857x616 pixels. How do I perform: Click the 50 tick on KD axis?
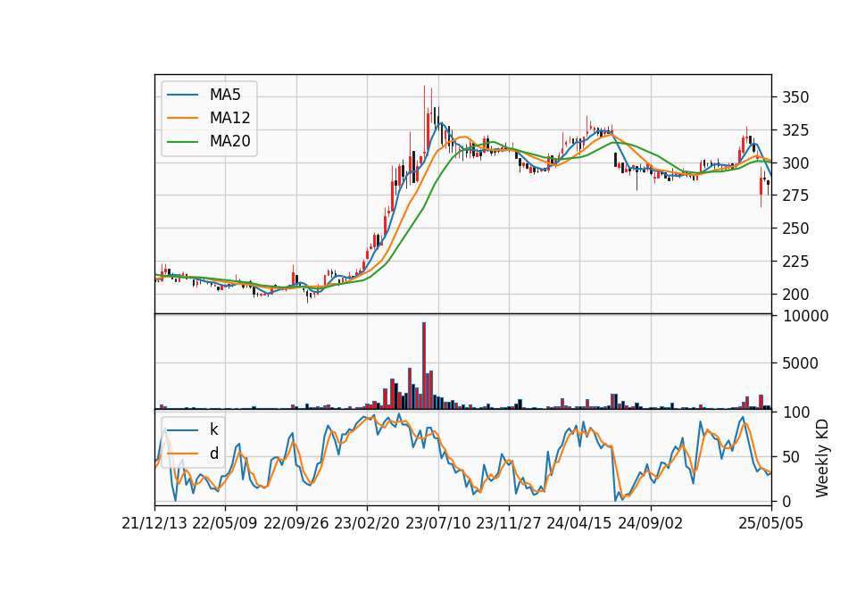(x=791, y=457)
